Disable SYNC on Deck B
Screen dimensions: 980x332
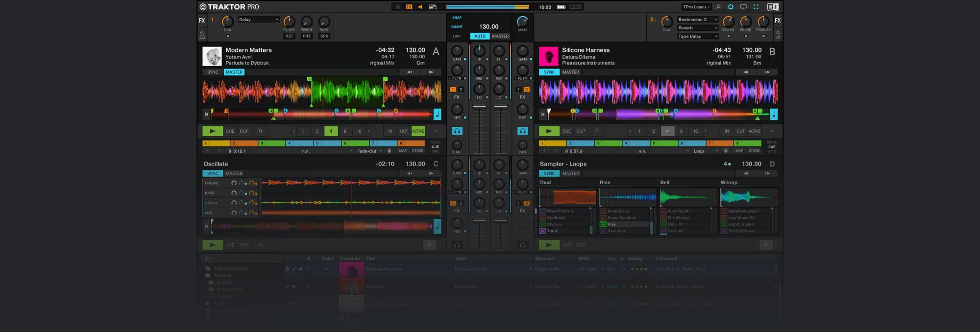(549, 72)
